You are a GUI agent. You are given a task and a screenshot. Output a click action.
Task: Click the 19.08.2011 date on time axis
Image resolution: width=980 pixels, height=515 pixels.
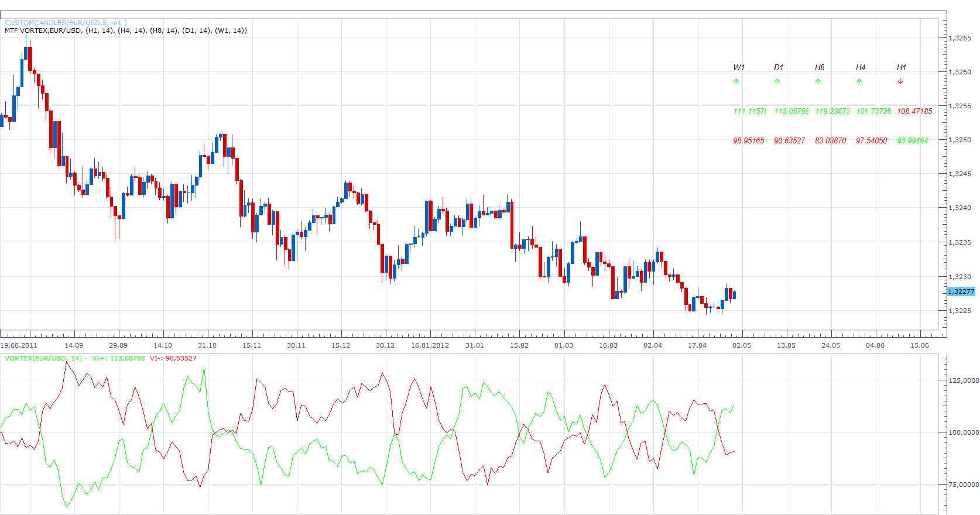(x=19, y=345)
